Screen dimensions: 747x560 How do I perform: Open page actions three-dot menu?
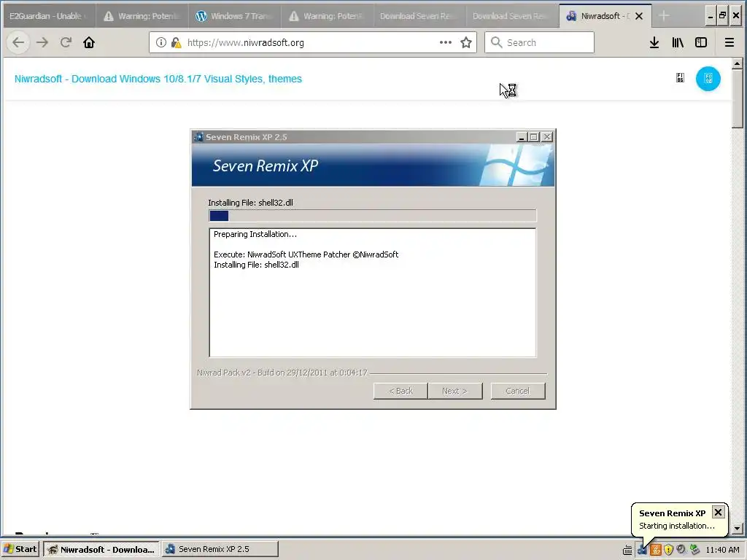446,42
